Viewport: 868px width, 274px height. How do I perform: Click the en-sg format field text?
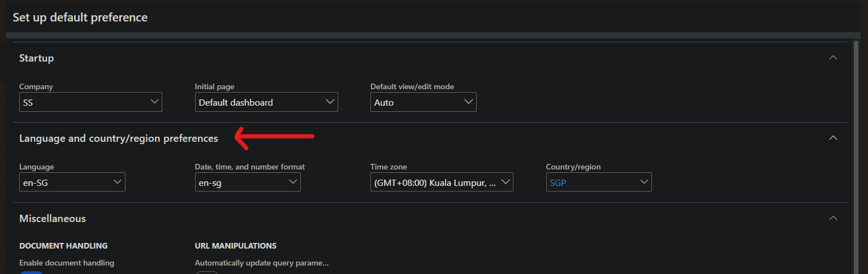tap(210, 182)
